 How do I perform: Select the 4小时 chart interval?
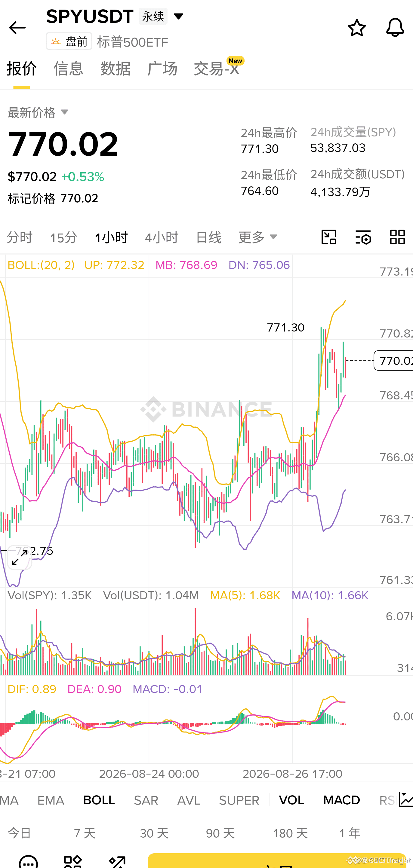pyautogui.click(x=162, y=237)
